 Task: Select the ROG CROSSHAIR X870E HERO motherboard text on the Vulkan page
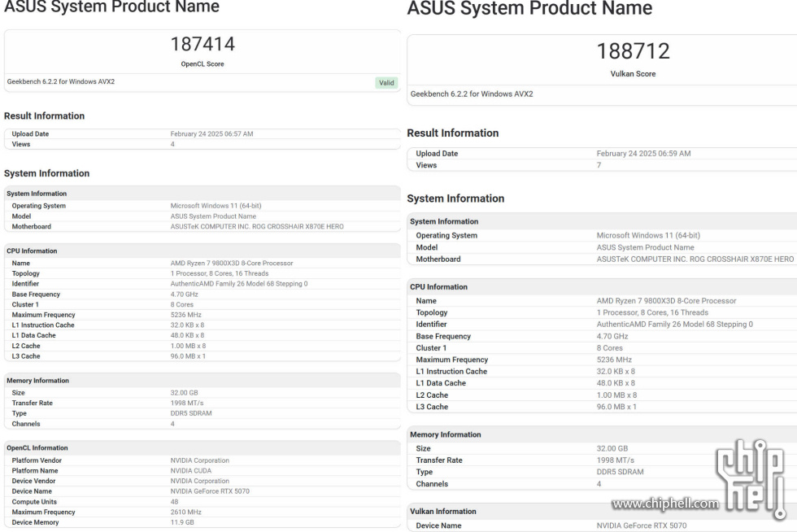point(742,259)
